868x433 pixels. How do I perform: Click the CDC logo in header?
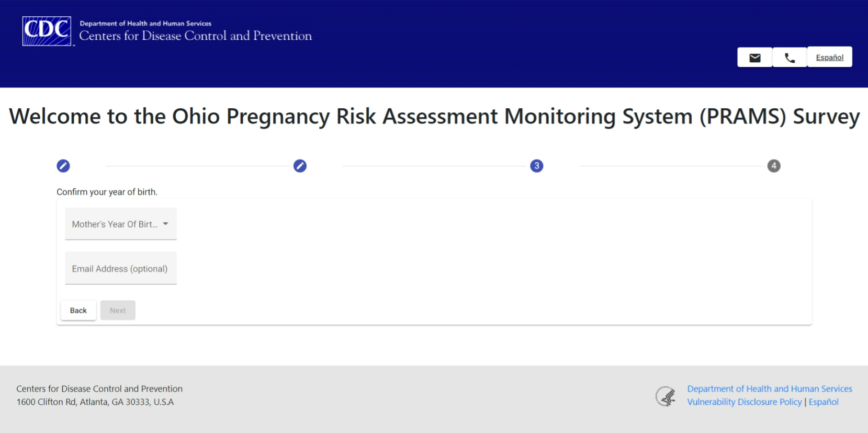coord(47,31)
